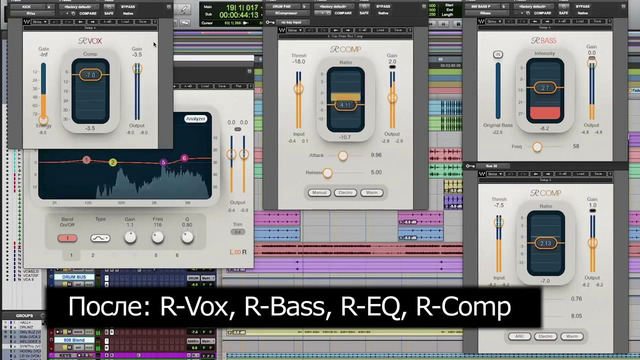Click the RBass Gain fader handle
This screenshot has height=360, width=640.
click(592, 63)
